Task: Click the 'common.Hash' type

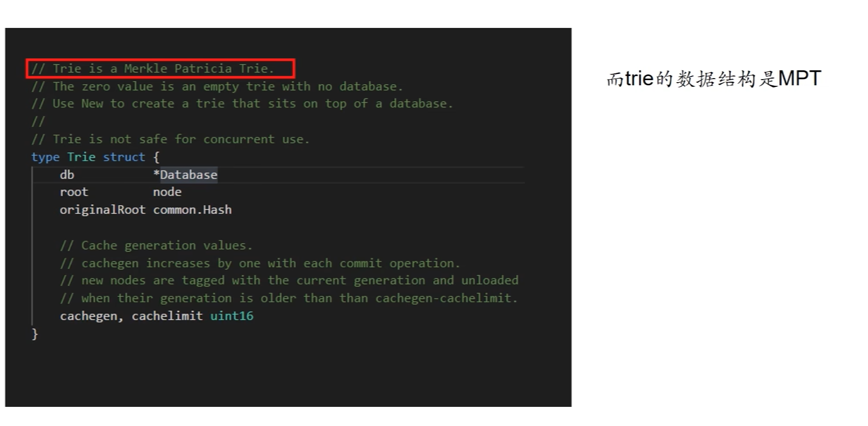Action: tap(192, 210)
